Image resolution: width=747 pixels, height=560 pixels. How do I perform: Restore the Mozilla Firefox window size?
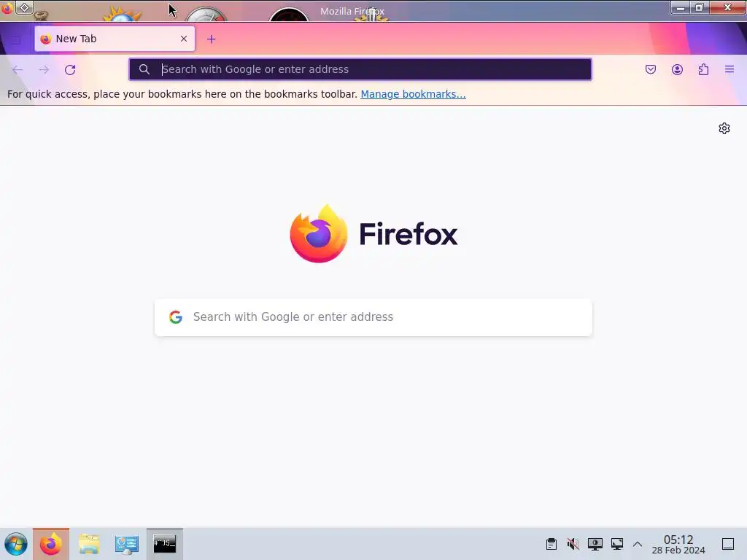tap(700, 7)
